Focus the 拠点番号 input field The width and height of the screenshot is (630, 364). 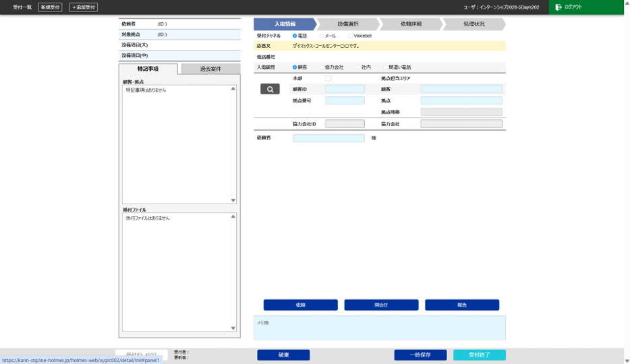point(345,100)
